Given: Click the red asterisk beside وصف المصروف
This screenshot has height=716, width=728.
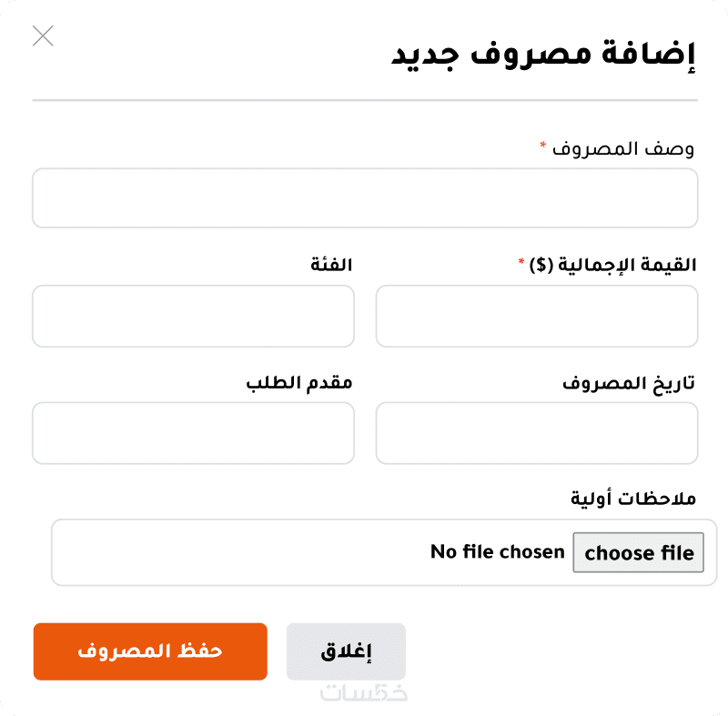Looking at the screenshot, I should coord(543,145).
